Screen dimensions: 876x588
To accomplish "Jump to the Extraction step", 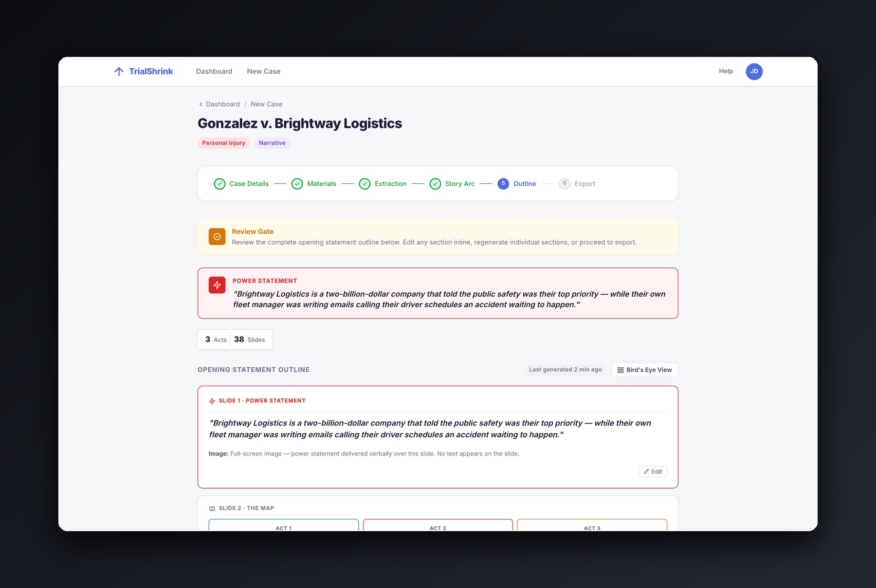I will tap(391, 184).
